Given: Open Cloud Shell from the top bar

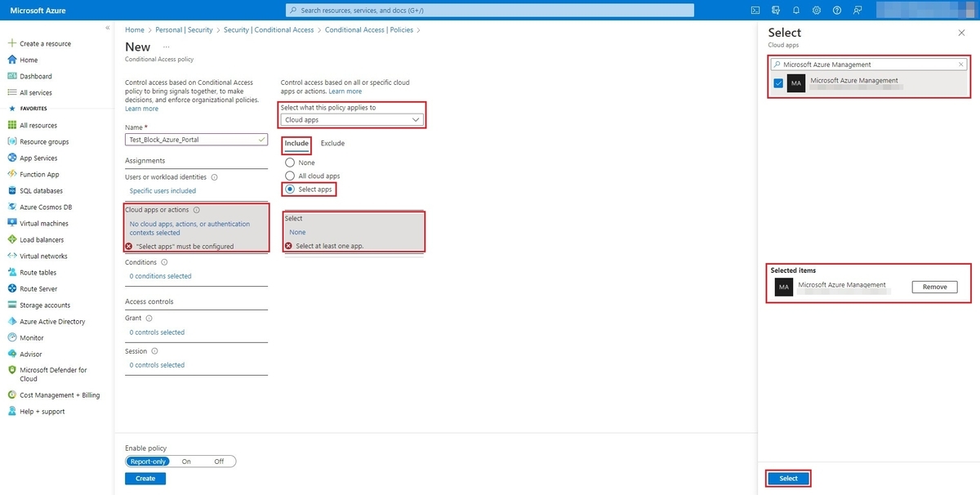Looking at the screenshot, I should [x=755, y=11].
